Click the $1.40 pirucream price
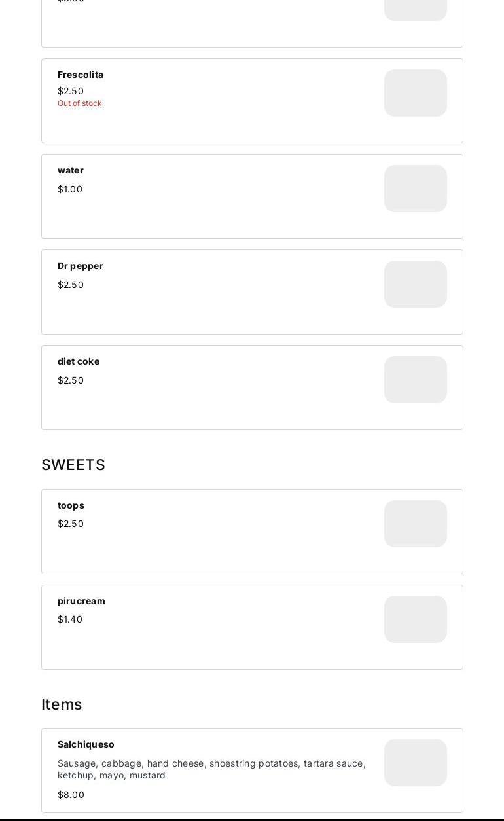The height and width of the screenshot is (821, 504). click(70, 619)
